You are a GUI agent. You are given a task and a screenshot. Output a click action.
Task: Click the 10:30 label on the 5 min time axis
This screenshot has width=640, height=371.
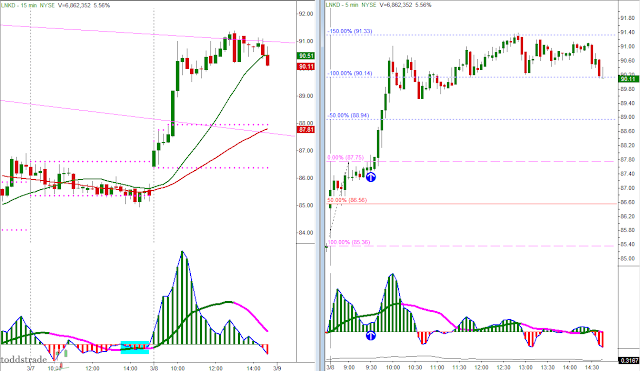click(x=415, y=367)
